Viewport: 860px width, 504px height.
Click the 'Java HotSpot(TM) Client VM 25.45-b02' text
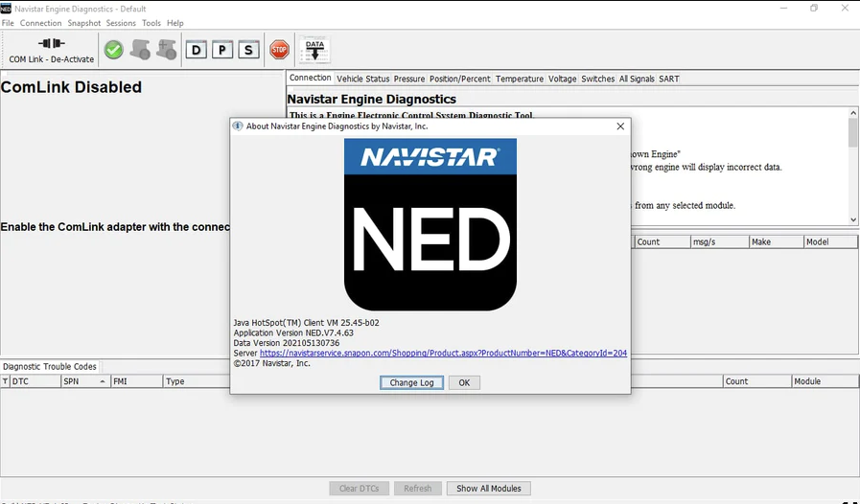tap(306, 323)
